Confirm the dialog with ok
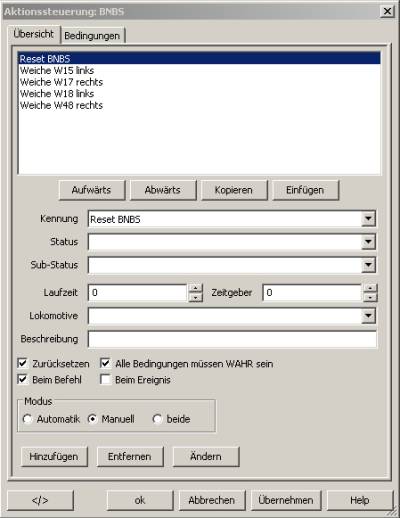The height and width of the screenshot is (518, 400). click(x=140, y=500)
